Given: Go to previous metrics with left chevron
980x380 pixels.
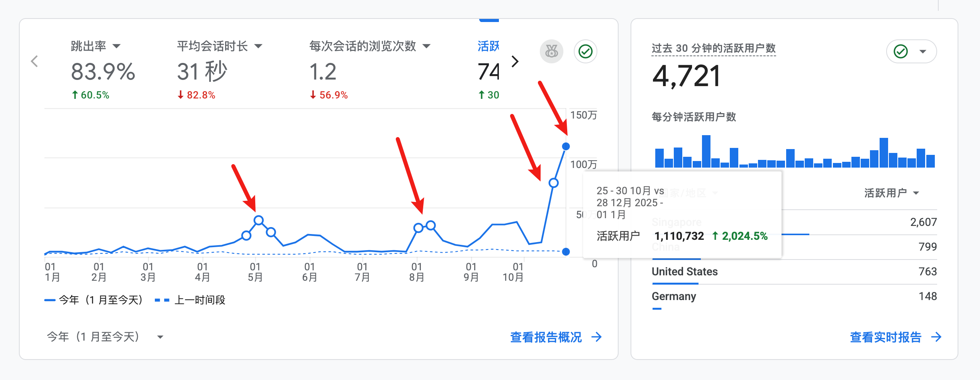Looking at the screenshot, I should [x=34, y=61].
